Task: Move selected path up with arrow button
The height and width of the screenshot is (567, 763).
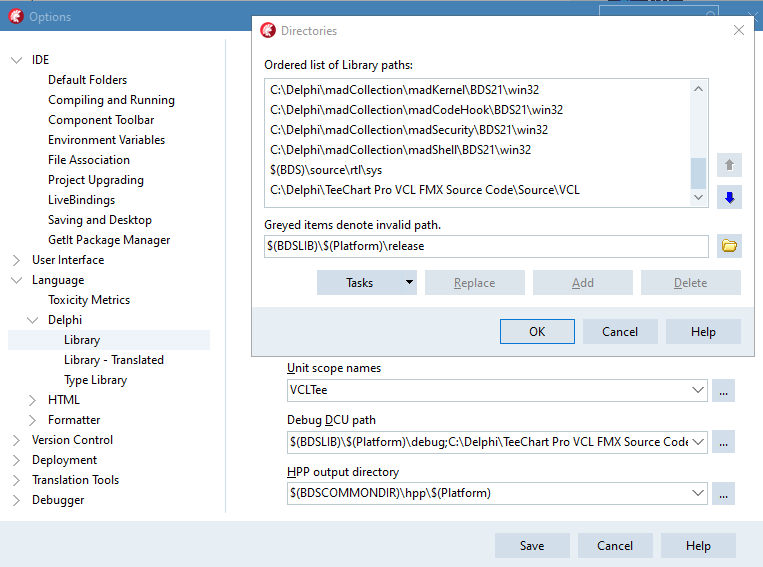Action: tap(729, 165)
